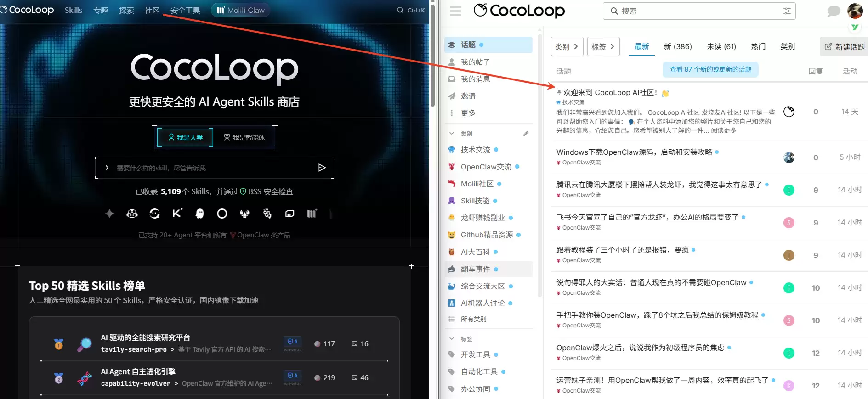Click the K agent platform icon
This screenshot has width=868, height=399.
tap(177, 213)
